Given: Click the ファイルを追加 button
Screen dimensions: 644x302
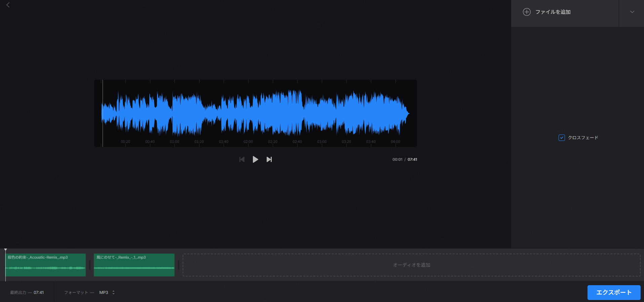Looking at the screenshot, I should pos(565,13).
